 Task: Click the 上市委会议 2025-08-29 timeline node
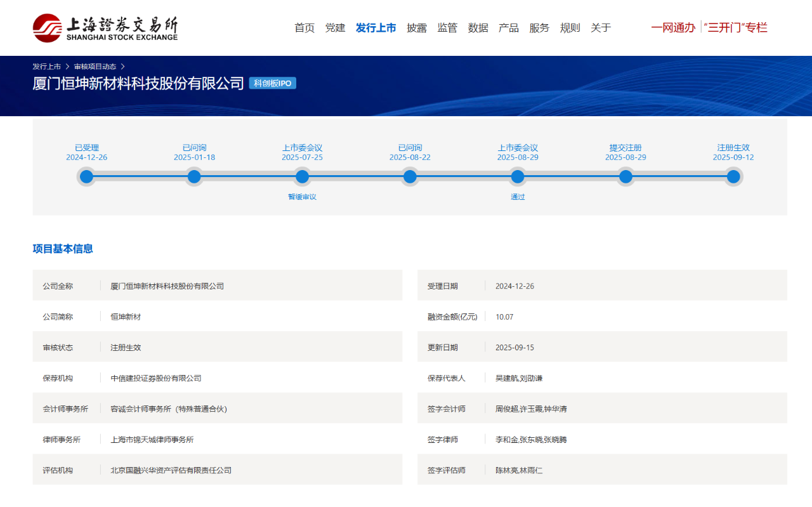518,176
